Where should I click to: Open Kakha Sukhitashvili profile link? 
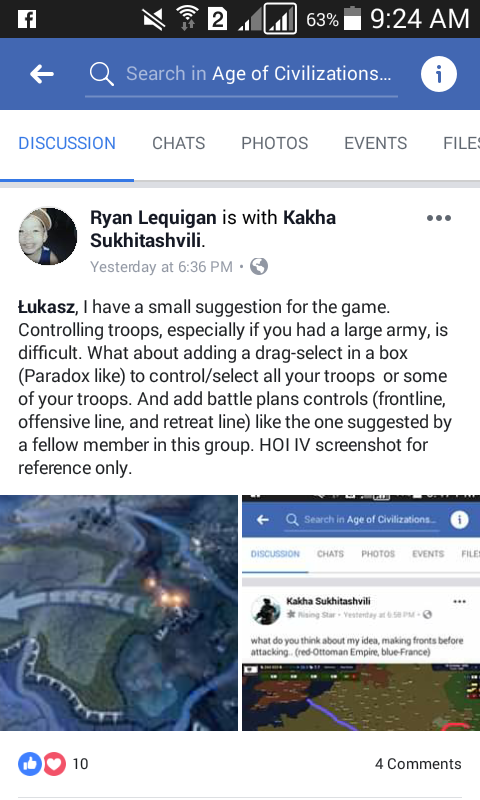coord(213,229)
